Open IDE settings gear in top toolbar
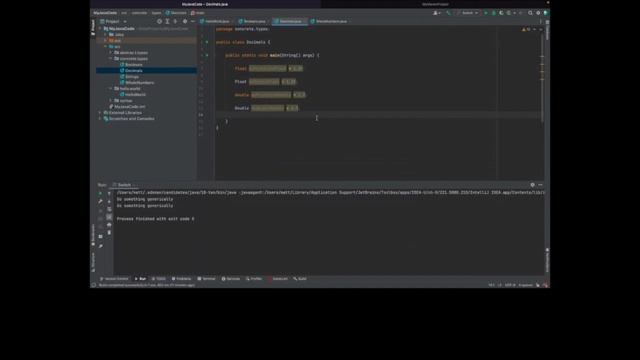This screenshot has width=640, height=360. coord(538,13)
